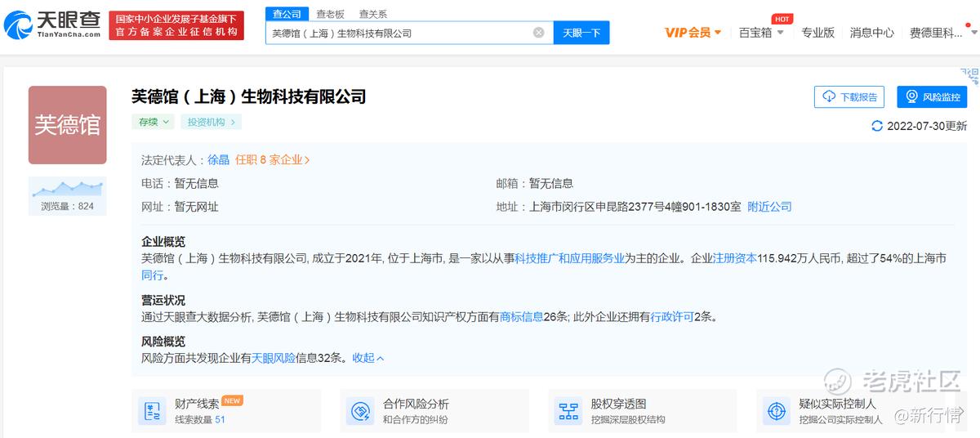Click the 企业概览 heading

pyautogui.click(x=163, y=242)
